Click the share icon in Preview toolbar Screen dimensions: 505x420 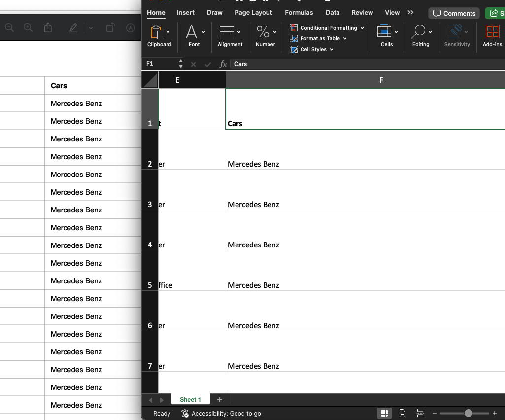coord(48,28)
